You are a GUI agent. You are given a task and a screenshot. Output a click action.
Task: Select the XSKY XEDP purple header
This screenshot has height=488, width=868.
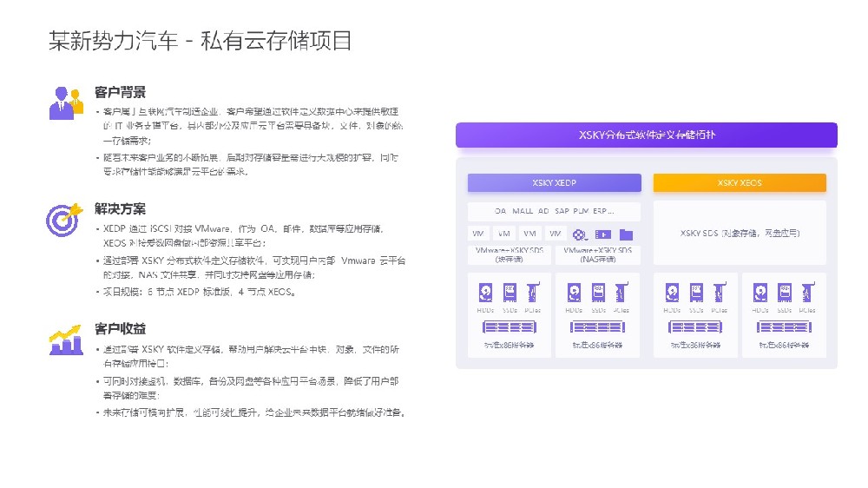pyautogui.click(x=554, y=183)
